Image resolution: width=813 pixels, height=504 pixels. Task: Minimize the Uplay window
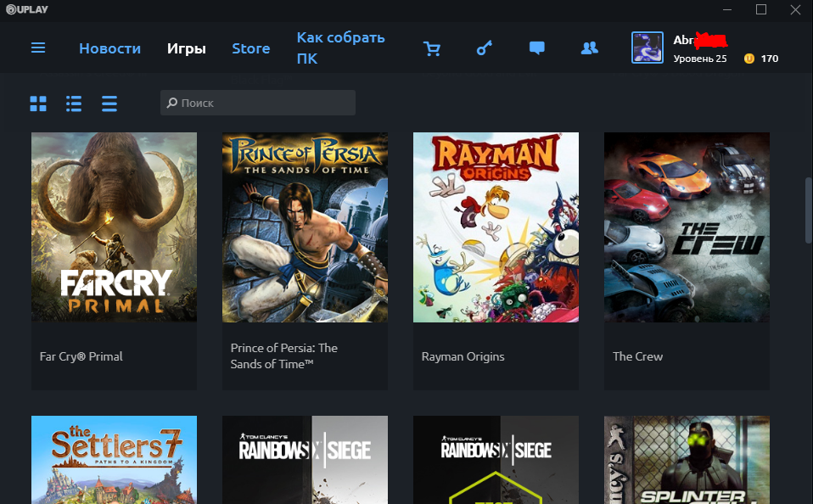pyautogui.click(x=727, y=10)
